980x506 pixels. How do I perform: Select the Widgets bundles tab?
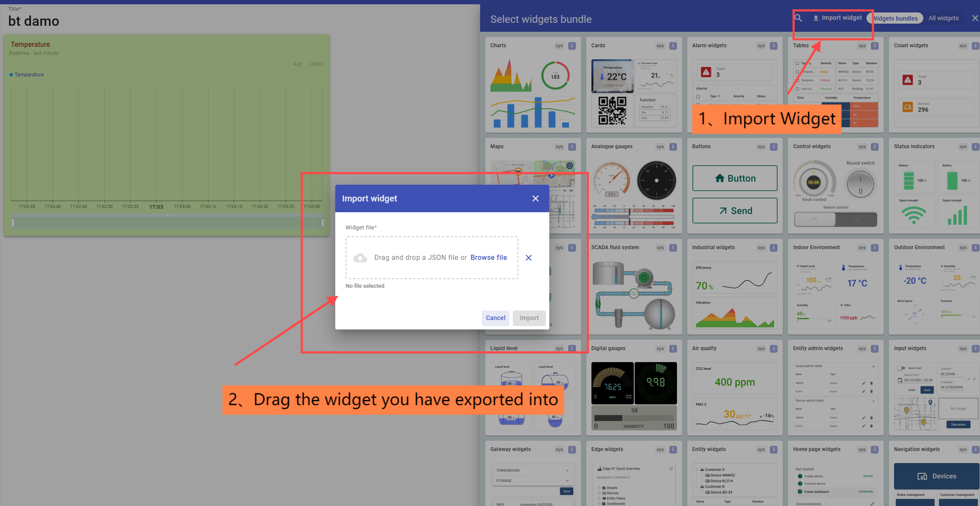click(x=896, y=18)
